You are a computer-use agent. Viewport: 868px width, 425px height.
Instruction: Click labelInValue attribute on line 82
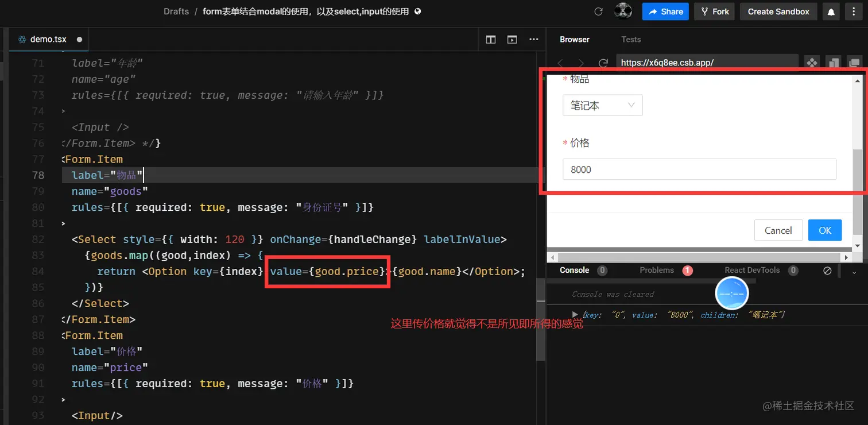tap(462, 239)
